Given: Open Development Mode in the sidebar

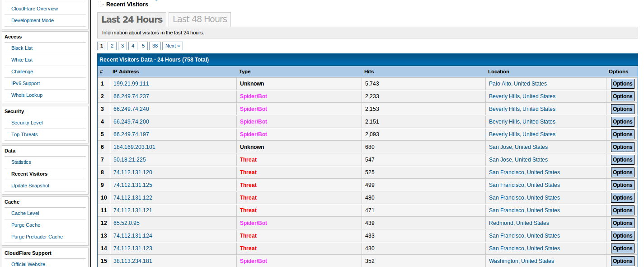Looking at the screenshot, I should click(33, 20).
